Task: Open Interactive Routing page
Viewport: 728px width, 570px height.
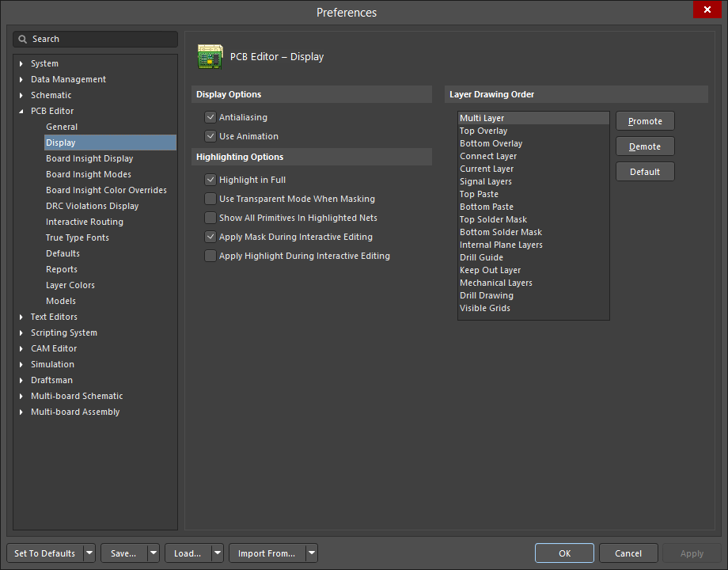Action: point(85,222)
